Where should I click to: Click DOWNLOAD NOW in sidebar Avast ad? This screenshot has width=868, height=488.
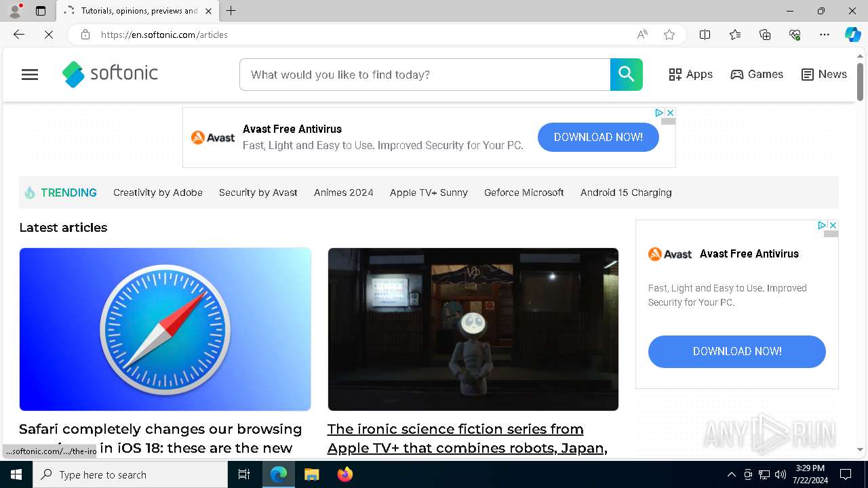[x=737, y=351]
